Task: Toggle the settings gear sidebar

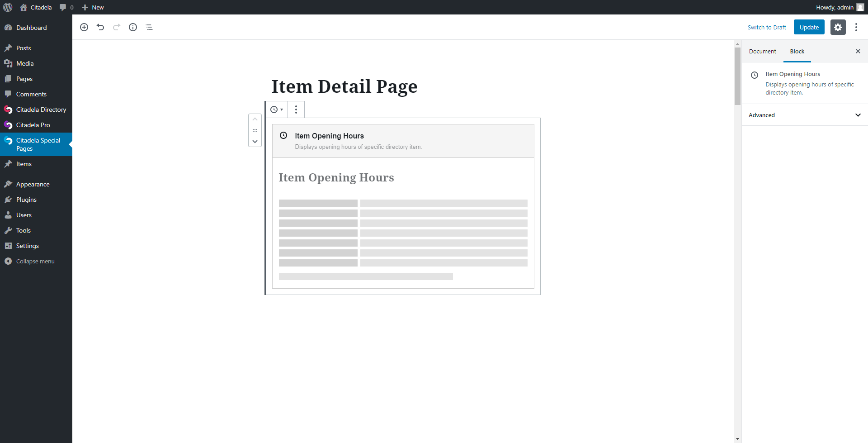Action: pos(838,27)
